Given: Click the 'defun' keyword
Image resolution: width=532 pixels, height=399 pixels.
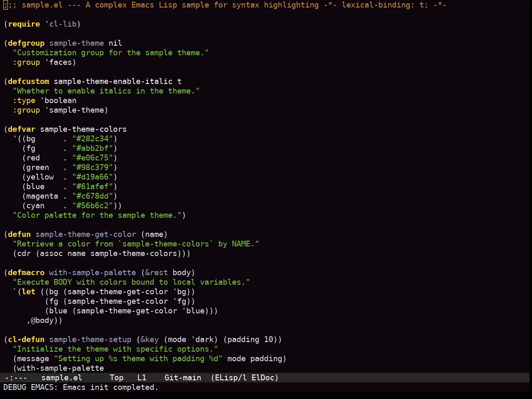Looking at the screenshot, I should 20,234.
